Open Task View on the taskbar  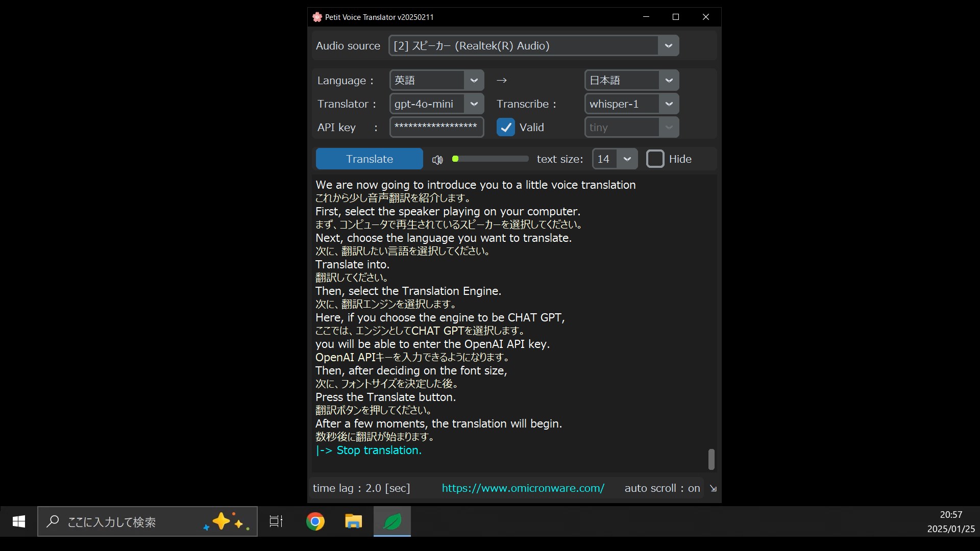276,521
